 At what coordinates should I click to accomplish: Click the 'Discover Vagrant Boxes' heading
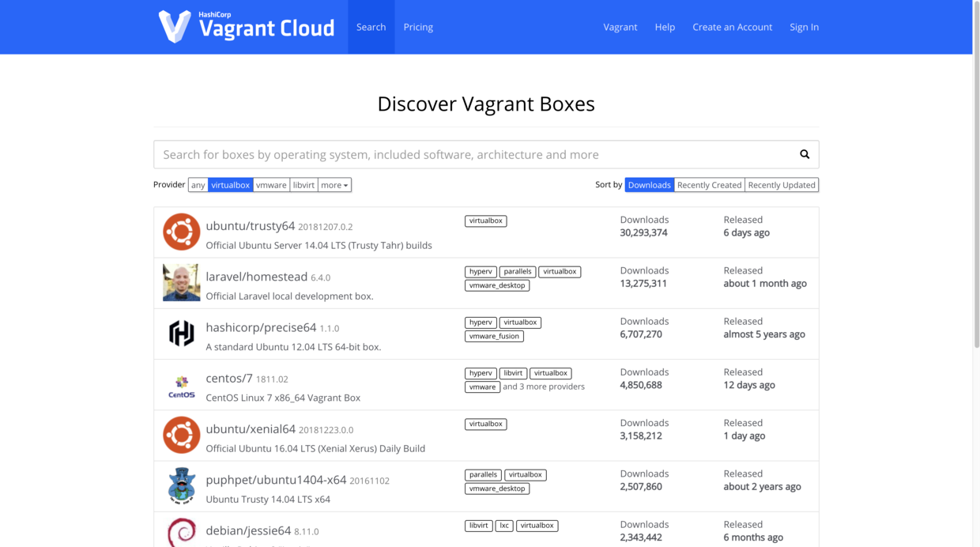[x=486, y=104]
